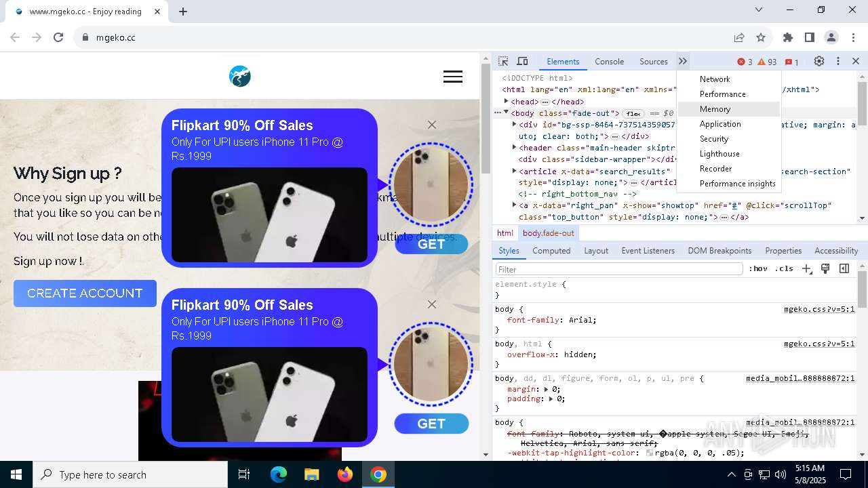
Task: Open the Console tab
Action: [x=609, y=62]
